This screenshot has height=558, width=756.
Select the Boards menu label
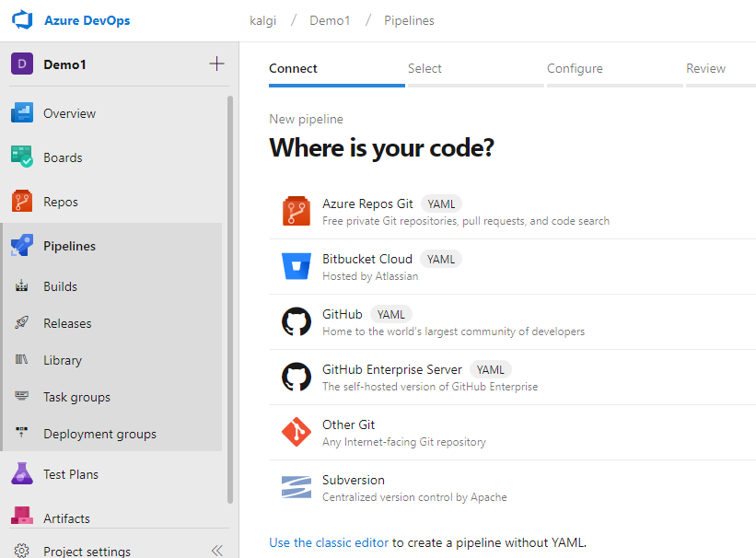coord(63,157)
